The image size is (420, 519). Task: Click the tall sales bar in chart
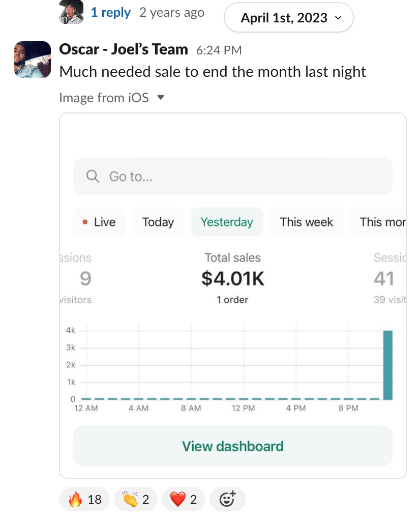387,365
